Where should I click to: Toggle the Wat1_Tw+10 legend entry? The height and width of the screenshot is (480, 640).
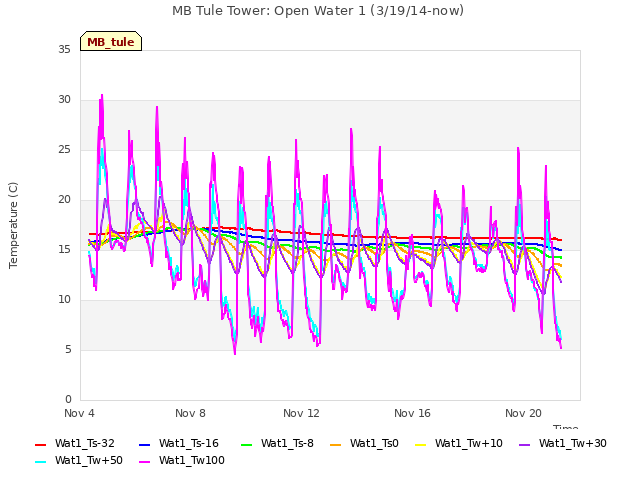coord(459,444)
